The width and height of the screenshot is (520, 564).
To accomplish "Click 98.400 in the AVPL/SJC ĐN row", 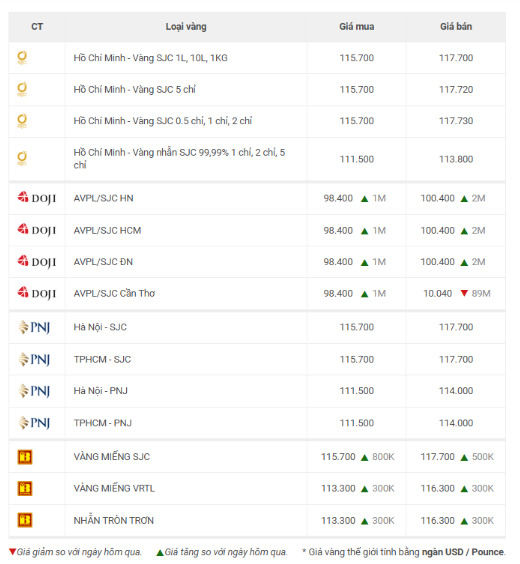I will click(338, 262).
